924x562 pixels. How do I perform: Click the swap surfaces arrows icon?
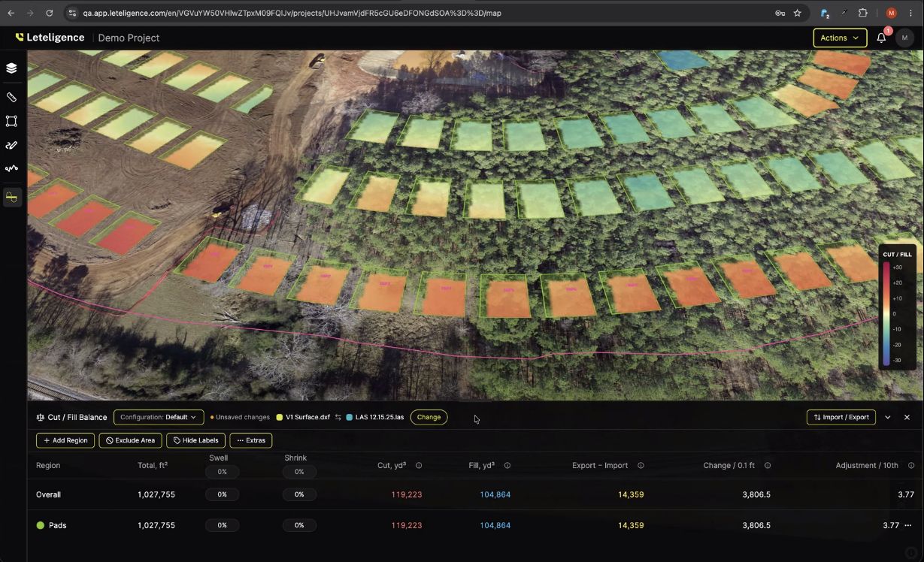coord(338,417)
